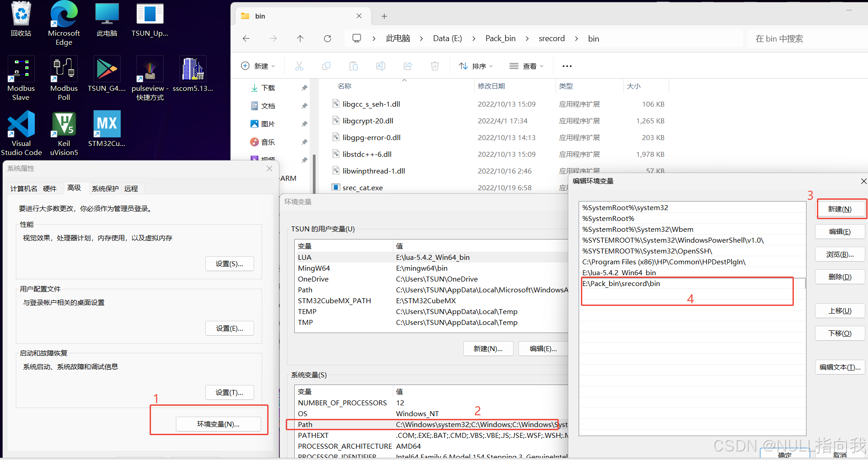Click the Copy icon in Explorer toolbar
The width and height of the screenshot is (868, 460).
(x=326, y=66)
